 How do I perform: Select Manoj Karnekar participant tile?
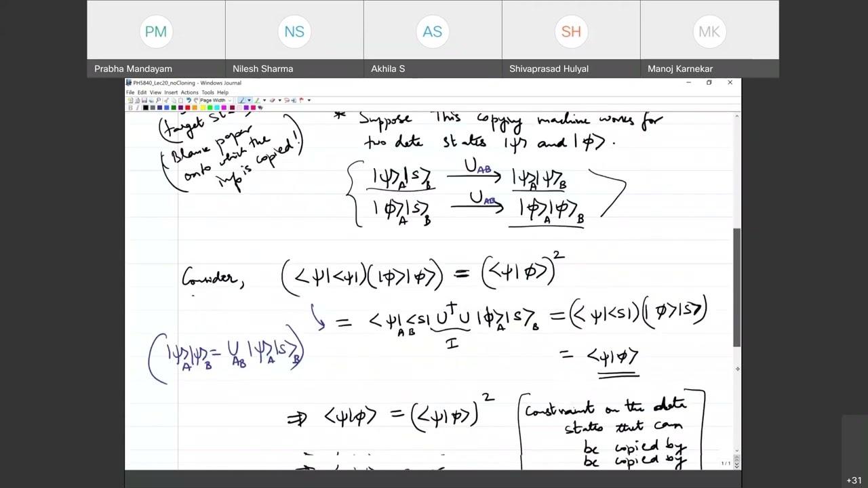pyautogui.click(x=709, y=39)
